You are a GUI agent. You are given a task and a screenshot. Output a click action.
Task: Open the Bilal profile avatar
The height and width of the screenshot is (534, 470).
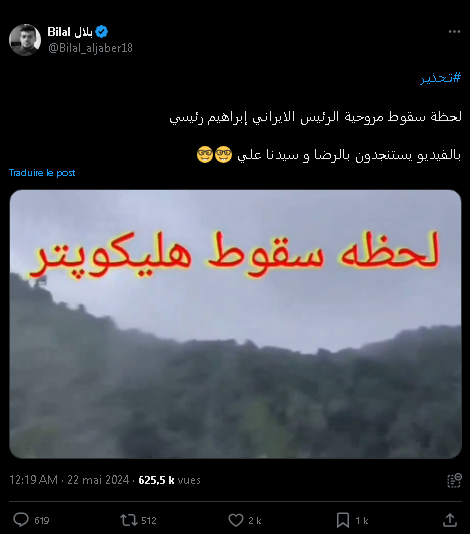(x=25, y=40)
